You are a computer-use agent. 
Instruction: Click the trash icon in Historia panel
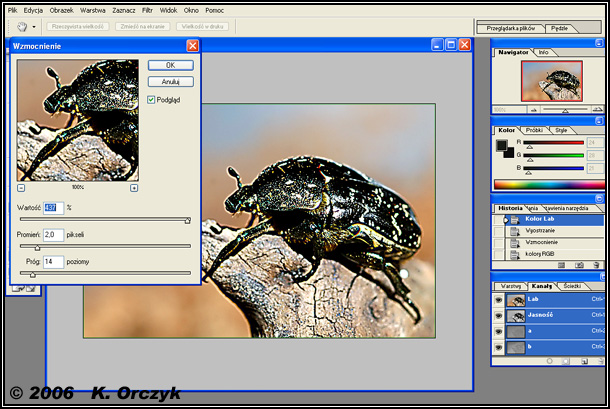click(594, 265)
